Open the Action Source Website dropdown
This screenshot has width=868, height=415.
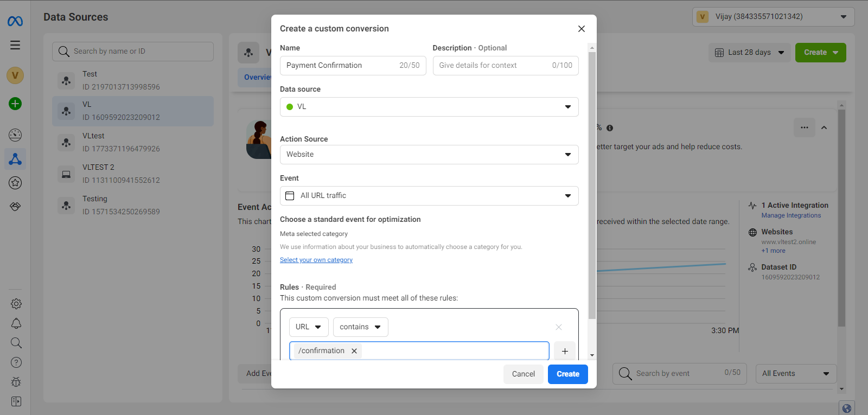pos(429,155)
